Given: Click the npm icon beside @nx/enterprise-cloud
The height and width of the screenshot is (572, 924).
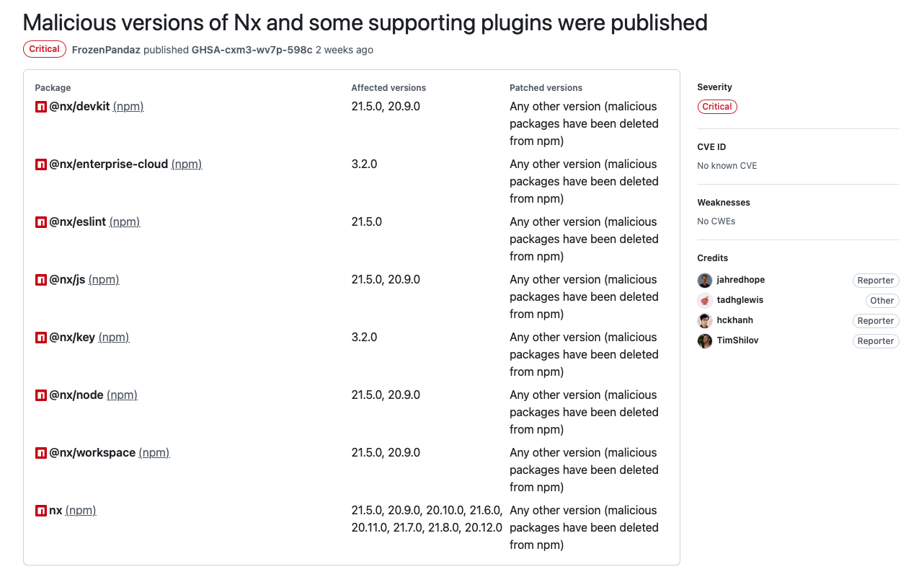Looking at the screenshot, I should tap(41, 164).
